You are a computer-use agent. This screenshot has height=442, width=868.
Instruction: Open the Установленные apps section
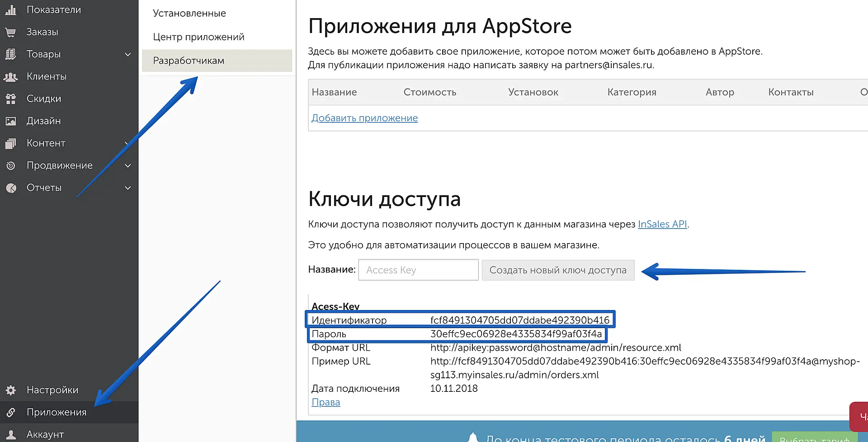tap(189, 13)
